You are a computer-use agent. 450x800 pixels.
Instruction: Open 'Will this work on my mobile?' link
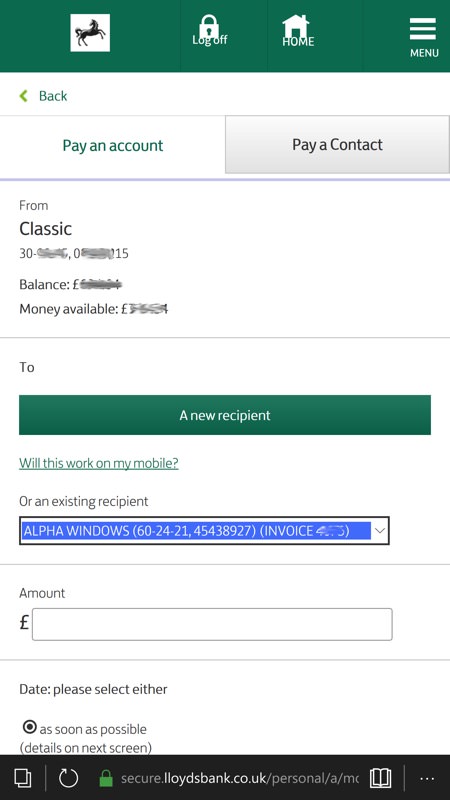tap(99, 463)
